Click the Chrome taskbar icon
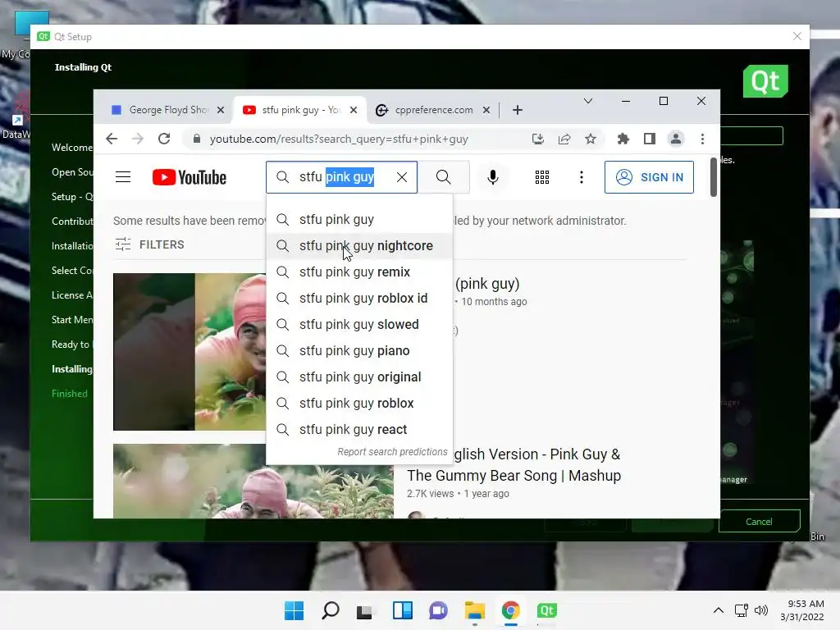The height and width of the screenshot is (630, 840). 510,610
